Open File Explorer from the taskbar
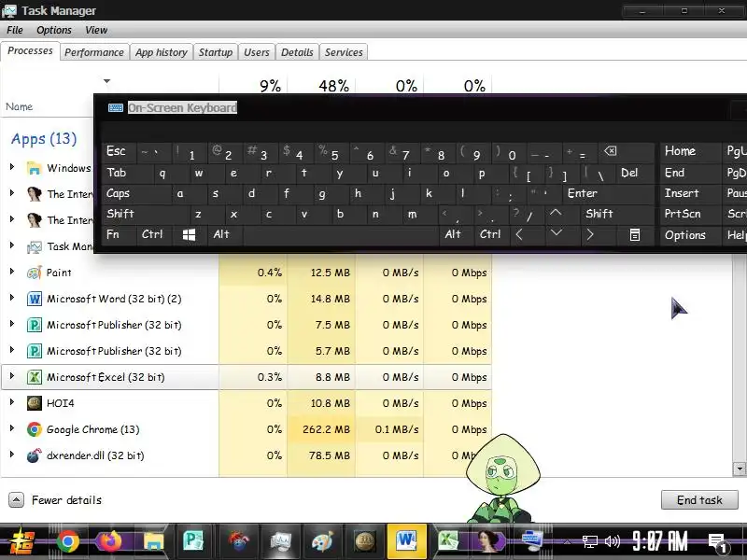Screen dimensions: 747x560 click(153, 542)
